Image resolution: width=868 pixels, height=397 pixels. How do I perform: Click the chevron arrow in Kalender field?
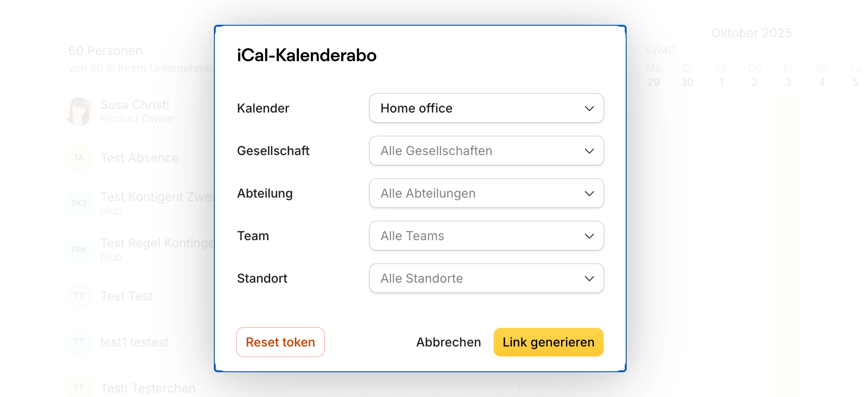point(589,109)
